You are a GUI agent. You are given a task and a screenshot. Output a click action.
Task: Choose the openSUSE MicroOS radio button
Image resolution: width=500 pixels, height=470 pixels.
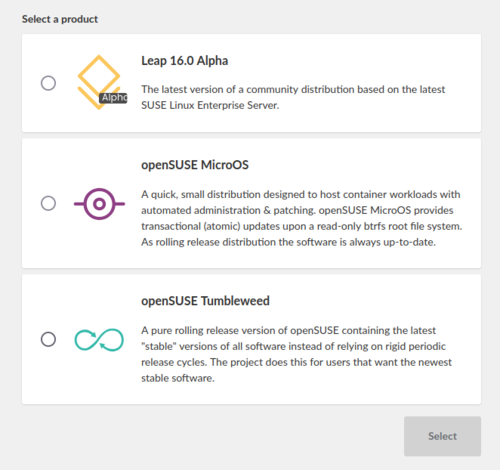(48, 203)
